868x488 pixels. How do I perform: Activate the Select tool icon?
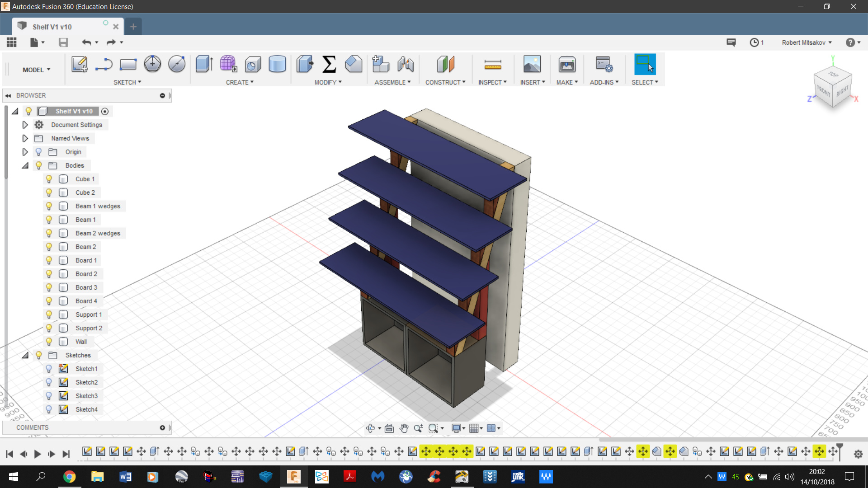click(645, 64)
